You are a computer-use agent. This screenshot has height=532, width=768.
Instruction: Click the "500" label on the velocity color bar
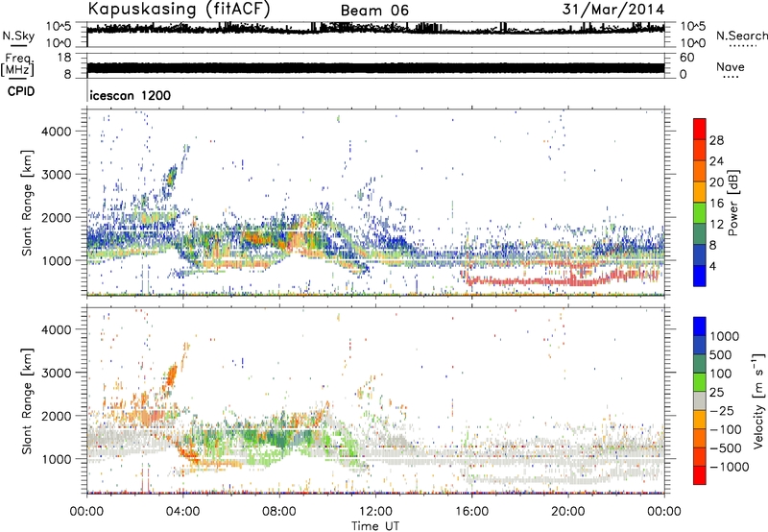(723, 355)
